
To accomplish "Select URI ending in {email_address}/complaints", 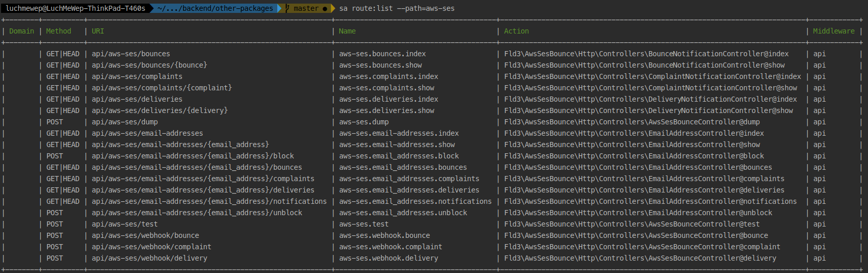I will point(203,179).
